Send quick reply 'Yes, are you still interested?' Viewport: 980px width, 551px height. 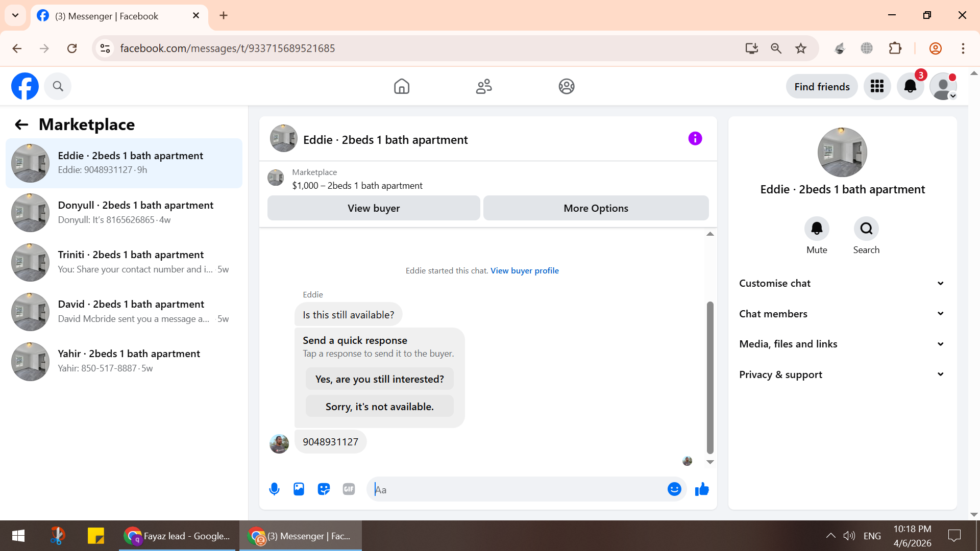point(379,379)
